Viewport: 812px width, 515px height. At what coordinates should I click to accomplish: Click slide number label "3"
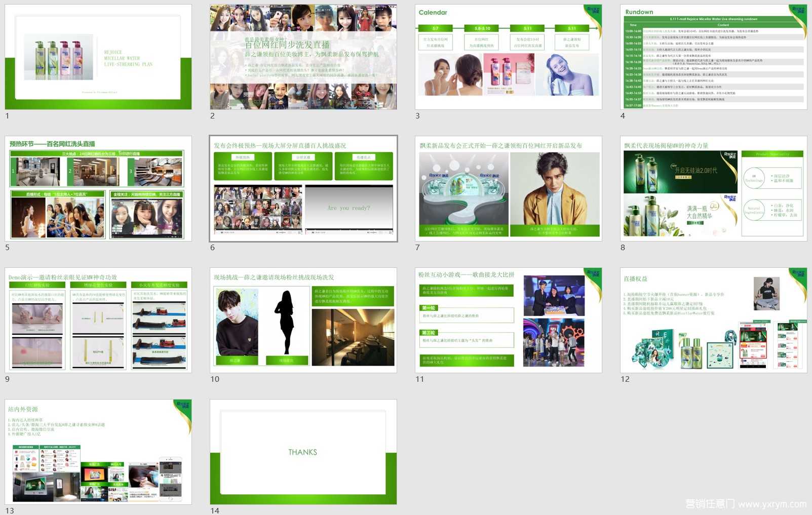coord(417,116)
